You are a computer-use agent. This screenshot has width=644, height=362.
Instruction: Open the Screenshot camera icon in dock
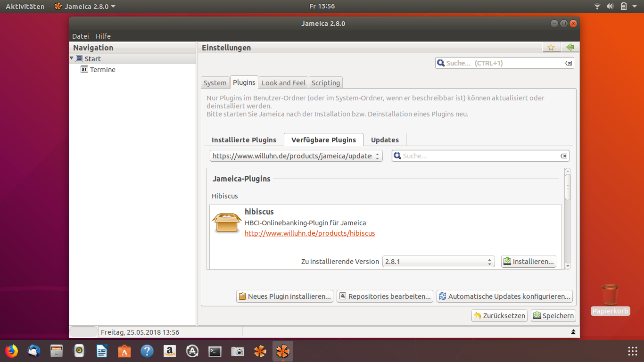(238, 351)
